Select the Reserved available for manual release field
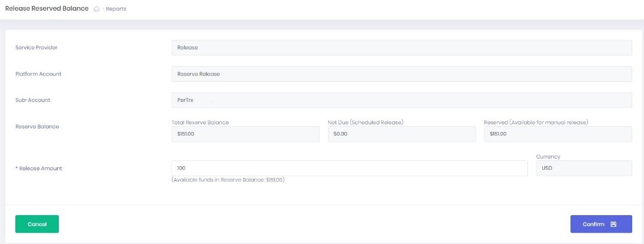The height and width of the screenshot is (244, 644). (557, 134)
